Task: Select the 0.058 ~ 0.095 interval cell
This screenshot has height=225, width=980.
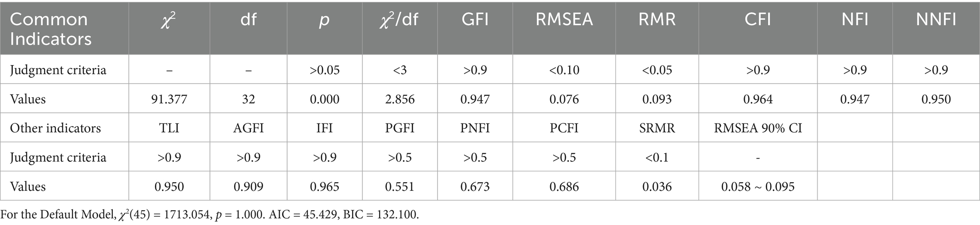Action: tap(758, 187)
